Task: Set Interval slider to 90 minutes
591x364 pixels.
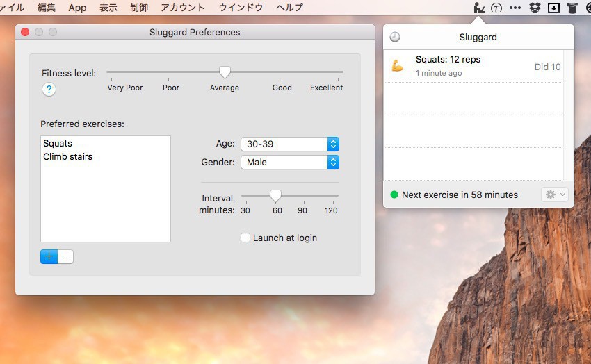Action: click(x=302, y=196)
